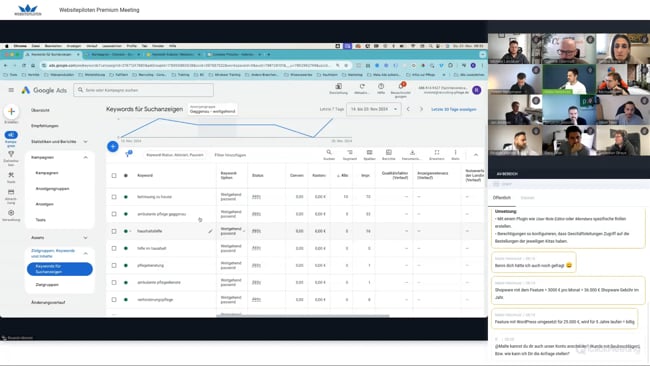This screenshot has width=650, height=366.
Task: Go to next date range arrow
Action: [x=421, y=109]
